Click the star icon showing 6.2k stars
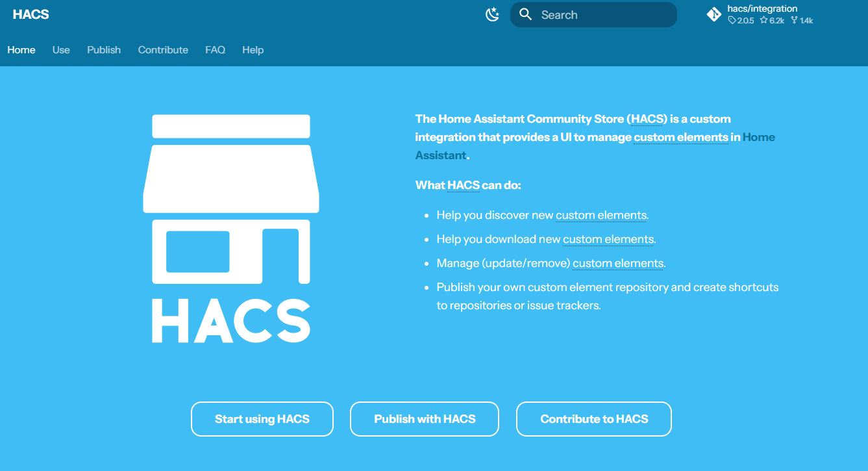 765,20
